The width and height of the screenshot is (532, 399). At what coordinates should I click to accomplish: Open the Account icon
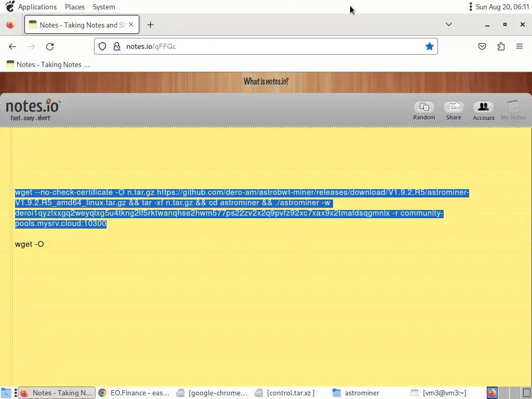(484, 111)
